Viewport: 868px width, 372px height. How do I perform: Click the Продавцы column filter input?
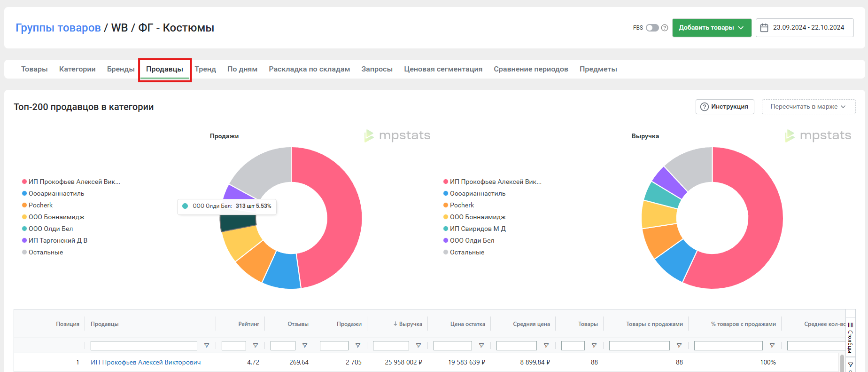pyautogui.click(x=144, y=346)
